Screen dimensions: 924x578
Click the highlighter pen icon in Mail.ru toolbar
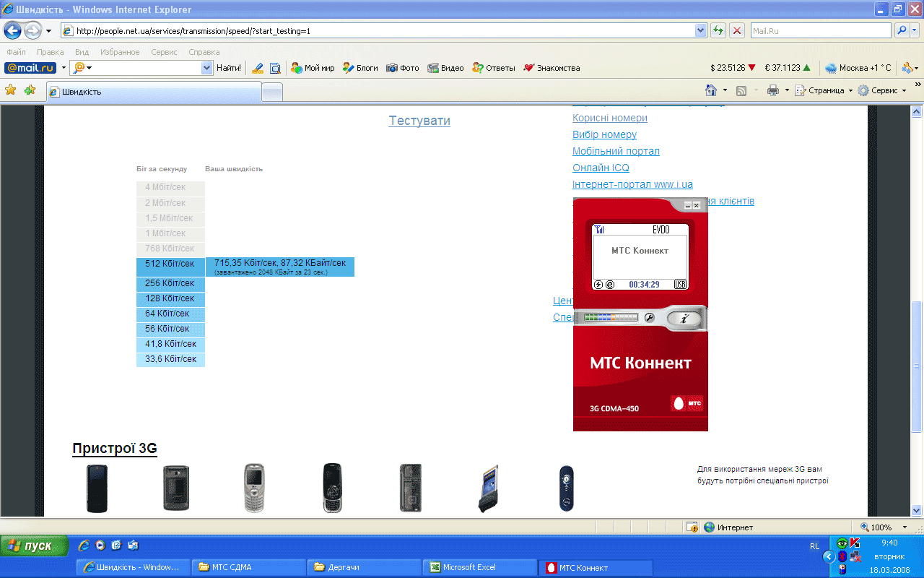[258, 68]
